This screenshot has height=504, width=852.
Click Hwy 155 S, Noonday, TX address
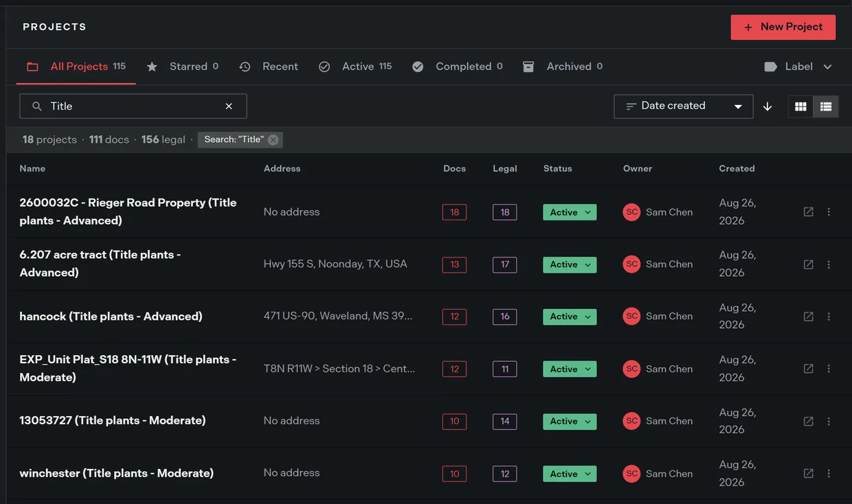335,264
